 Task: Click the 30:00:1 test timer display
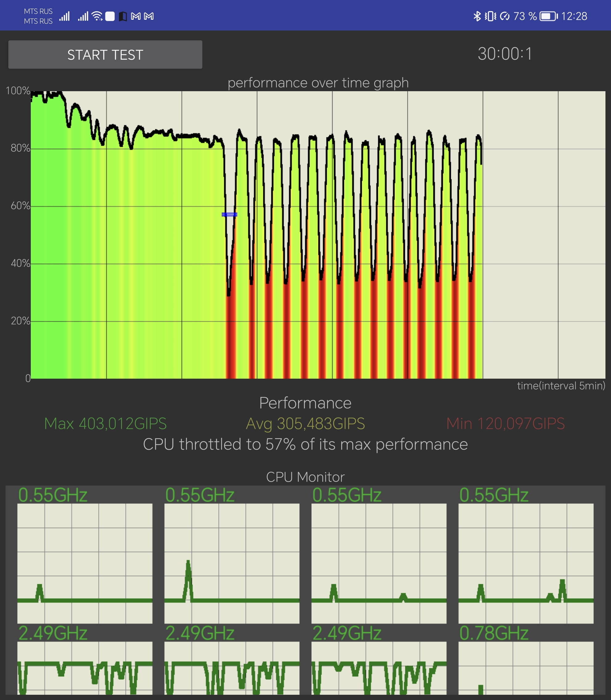(x=507, y=55)
